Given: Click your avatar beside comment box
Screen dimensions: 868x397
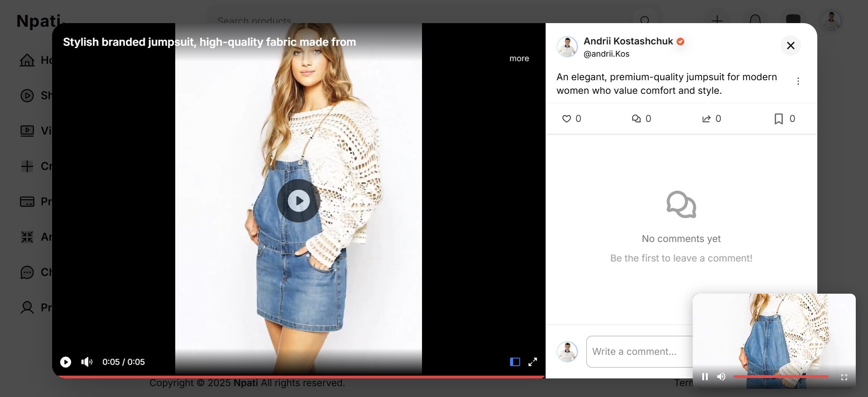Looking at the screenshot, I should click(567, 352).
